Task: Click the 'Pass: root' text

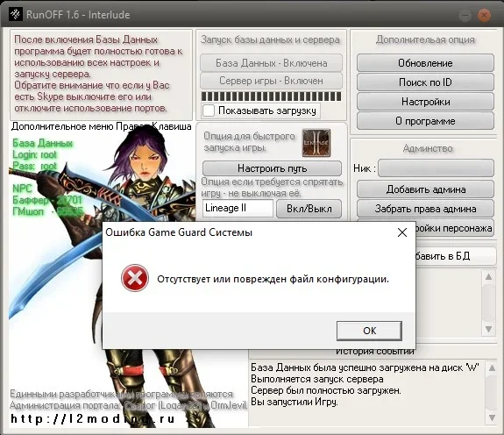Action: (34, 166)
